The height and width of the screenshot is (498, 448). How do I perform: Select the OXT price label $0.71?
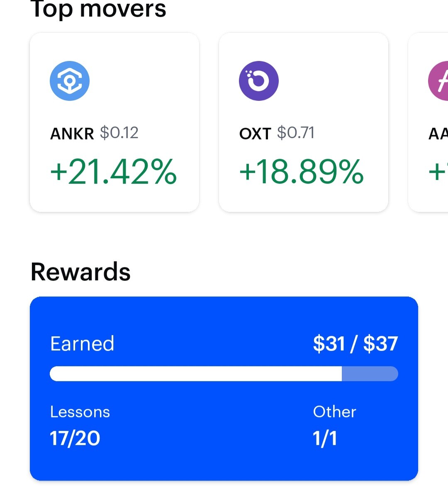[296, 133]
